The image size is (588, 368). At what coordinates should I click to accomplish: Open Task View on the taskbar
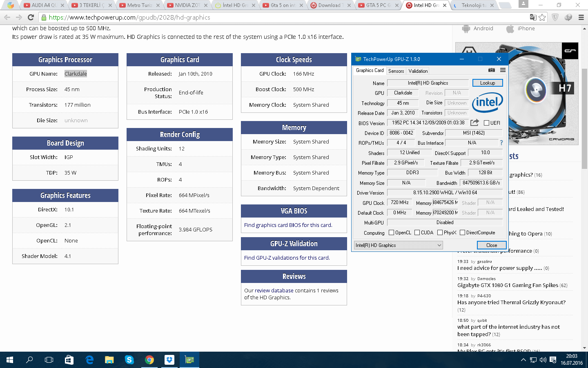pos(49,360)
